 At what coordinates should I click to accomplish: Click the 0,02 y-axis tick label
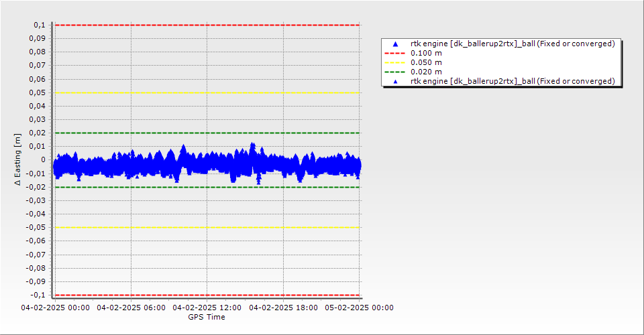38,133
